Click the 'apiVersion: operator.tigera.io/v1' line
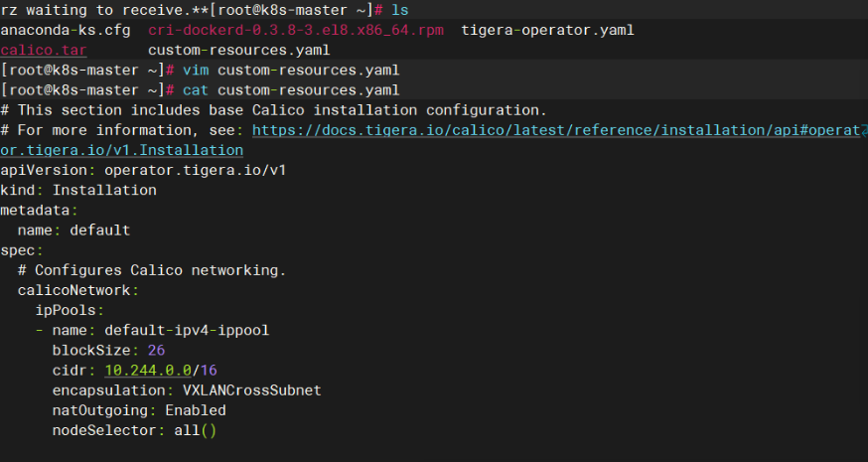The height and width of the screenshot is (462, 868). tap(143, 170)
